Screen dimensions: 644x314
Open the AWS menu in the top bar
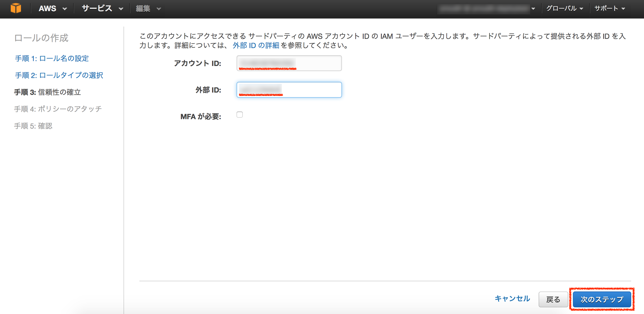click(48, 8)
